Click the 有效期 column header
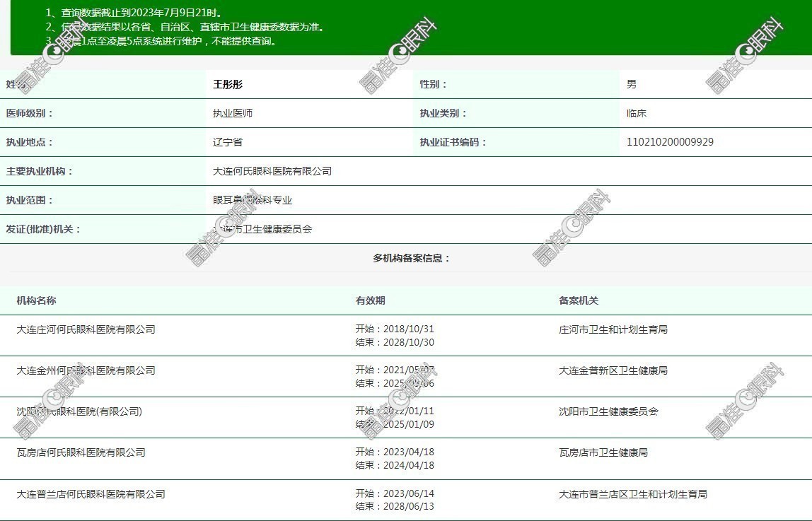 (370, 300)
